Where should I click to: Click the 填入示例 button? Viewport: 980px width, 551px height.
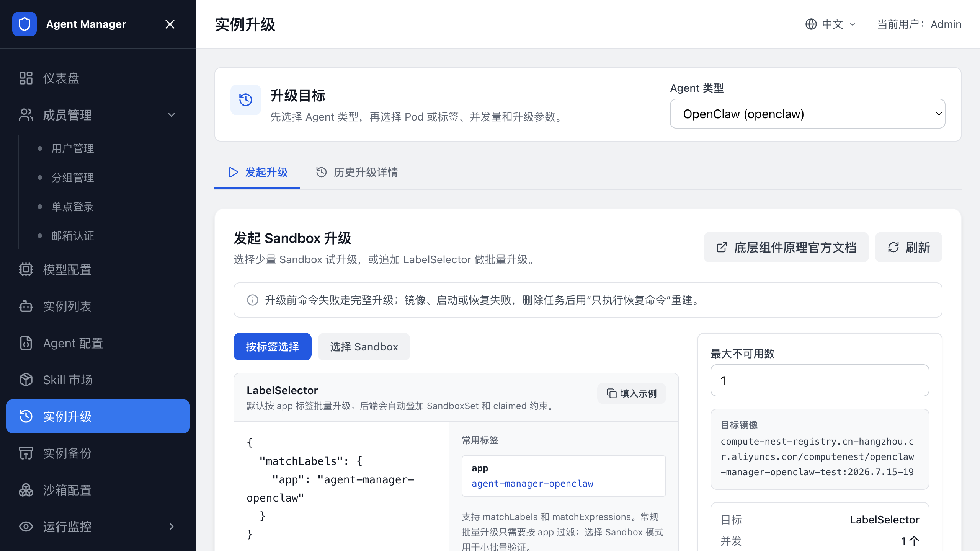click(631, 393)
